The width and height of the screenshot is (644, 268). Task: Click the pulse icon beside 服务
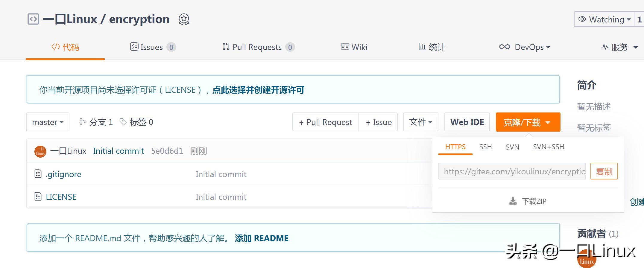tap(605, 47)
